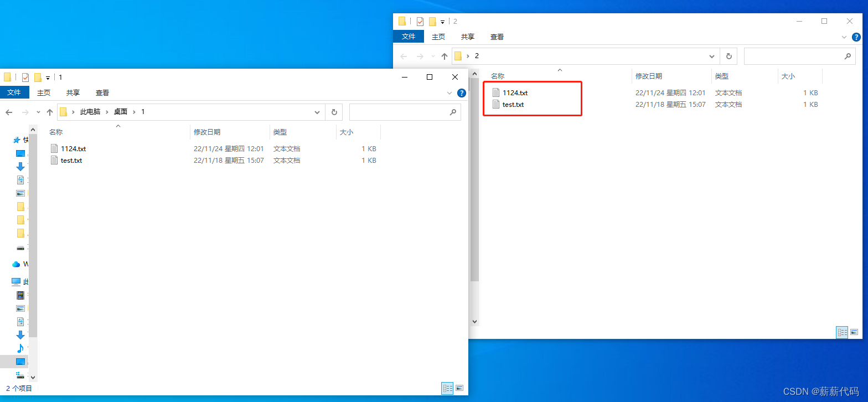
Task: Create new folder via window 1 title bar icon
Action: pos(38,78)
